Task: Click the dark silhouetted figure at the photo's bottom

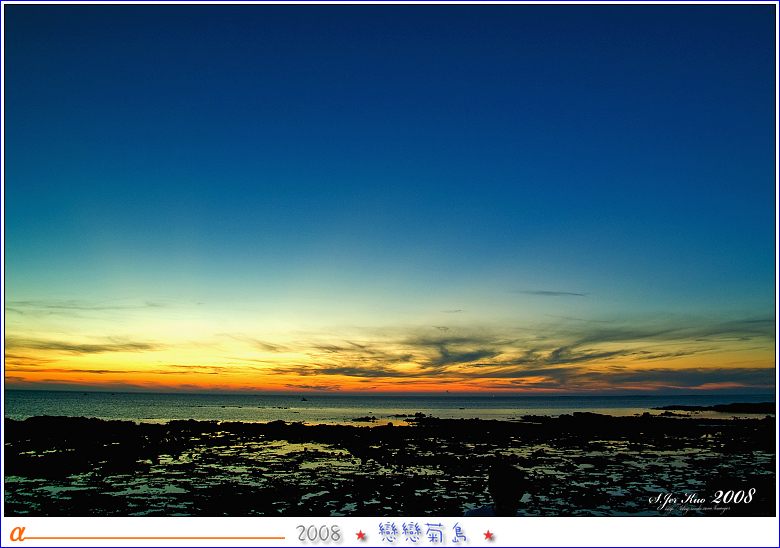Action: click(505, 488)
